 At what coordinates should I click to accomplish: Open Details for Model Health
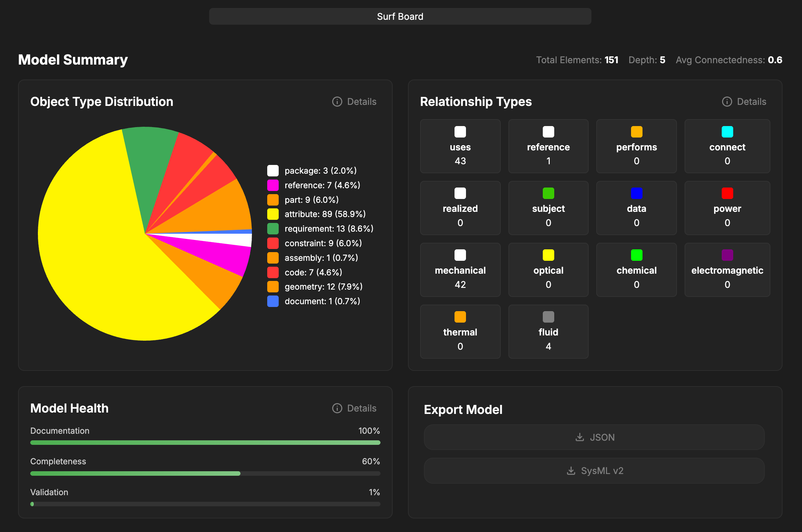[361, 408]
